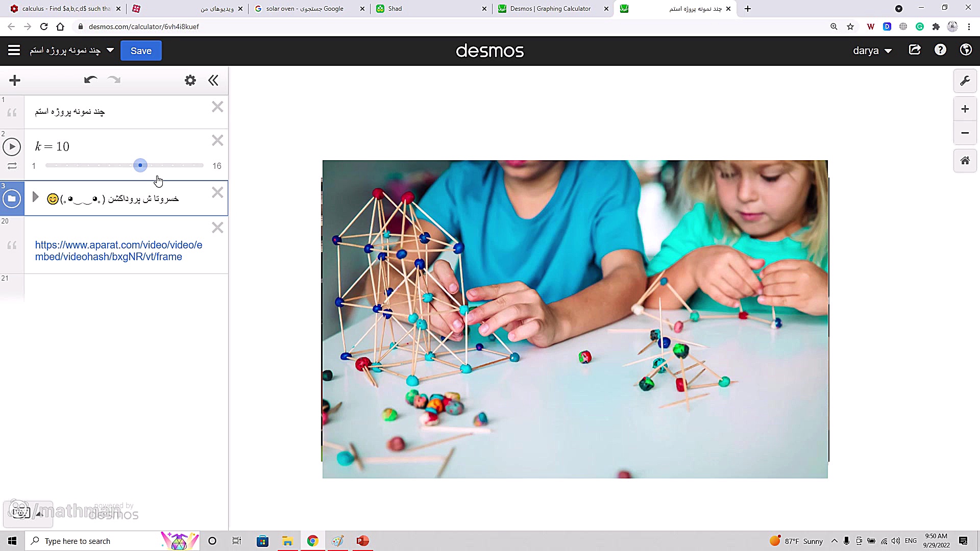Open the darya account dropdown
The image size is (980, 551).
click(x=872, y=51)
